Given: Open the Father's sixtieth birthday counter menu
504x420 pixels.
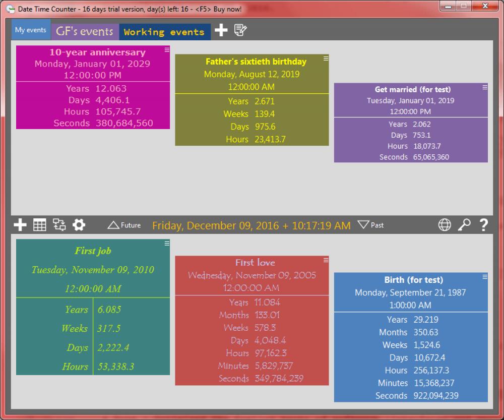Looking at the screenshot, I should pos(325,58).
